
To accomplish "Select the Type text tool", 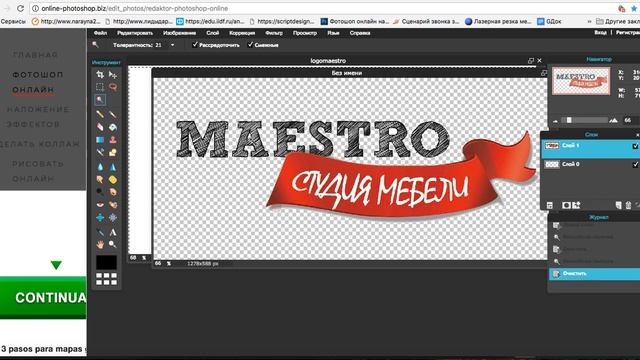I will coord(113,232).
